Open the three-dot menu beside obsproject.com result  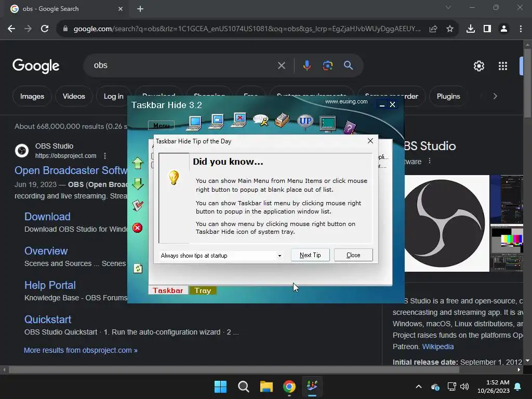coord(105,156)
